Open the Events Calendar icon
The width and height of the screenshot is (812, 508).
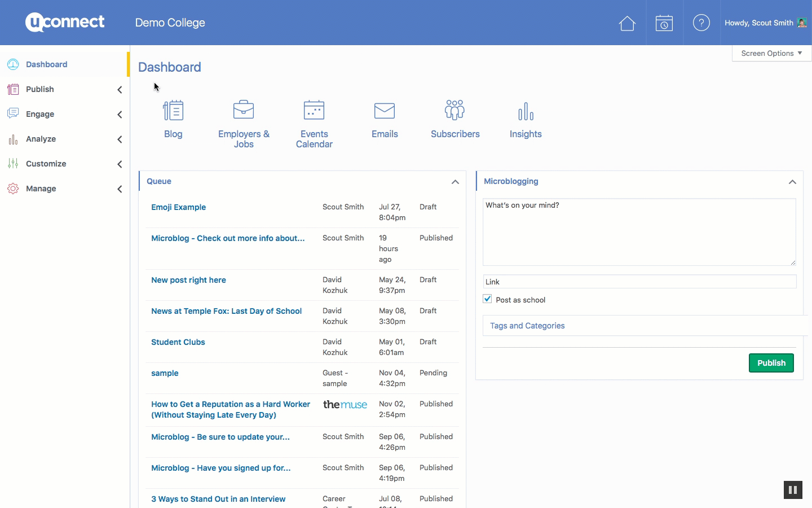point(314,110)
